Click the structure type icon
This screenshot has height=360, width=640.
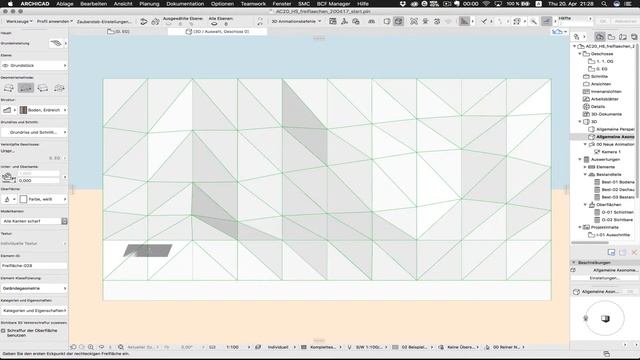(x=7, y=110)
